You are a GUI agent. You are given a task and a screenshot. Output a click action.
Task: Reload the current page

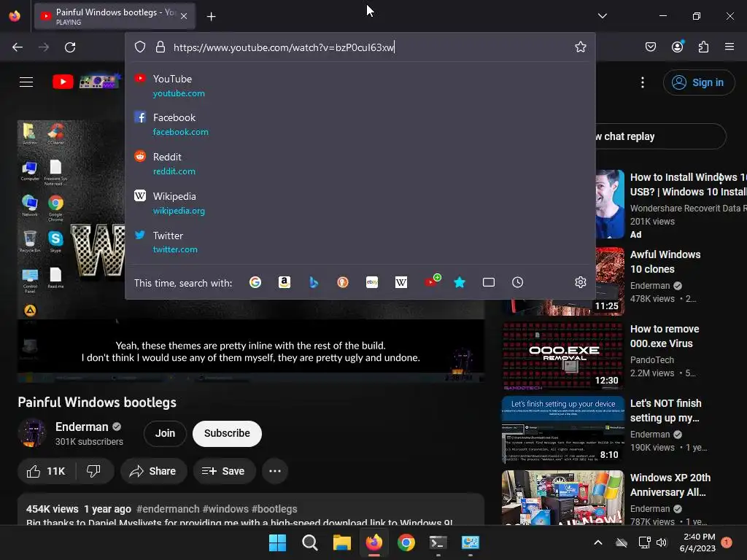pyautogui.click(x=70, y=47)
